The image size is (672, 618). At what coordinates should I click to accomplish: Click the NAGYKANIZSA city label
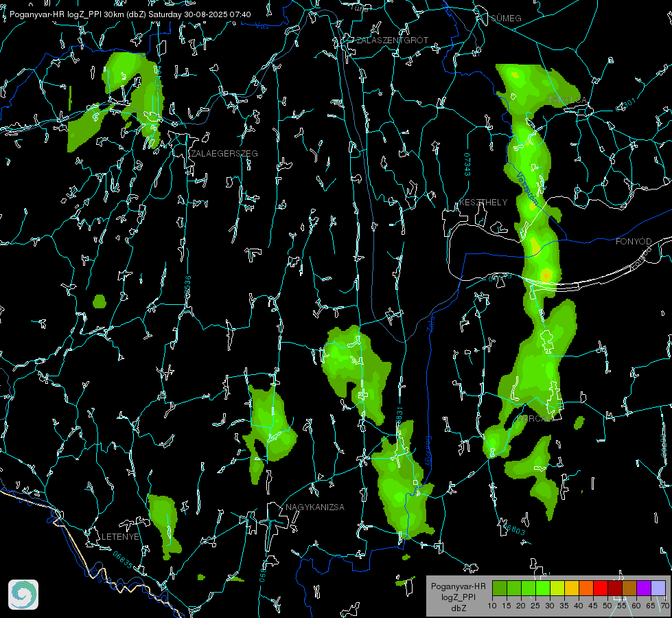tap(315, 507)
